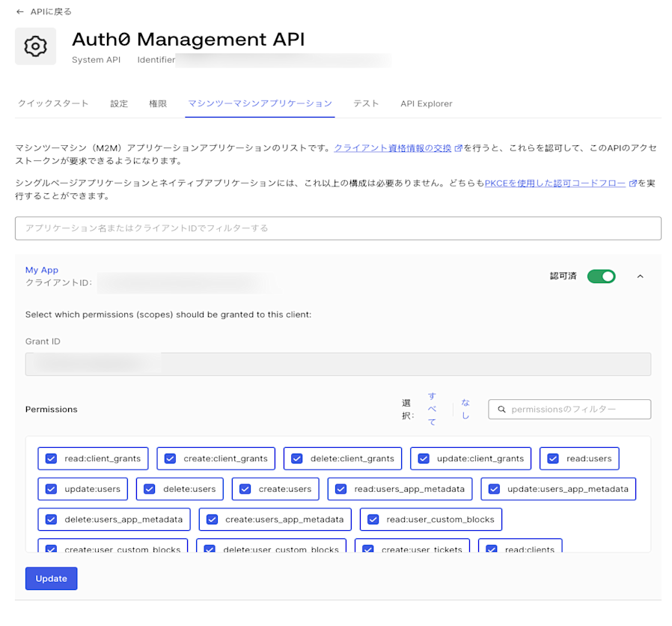The height and width of the screenshot is (626, 672).
Task: Uncheck create:users permission
Action: (x=245, y=489)
